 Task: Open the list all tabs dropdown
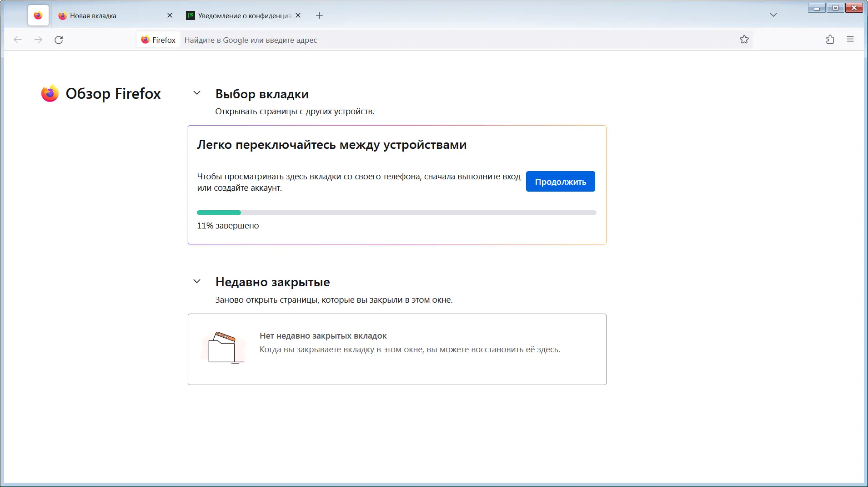click(x=773, y=15)
